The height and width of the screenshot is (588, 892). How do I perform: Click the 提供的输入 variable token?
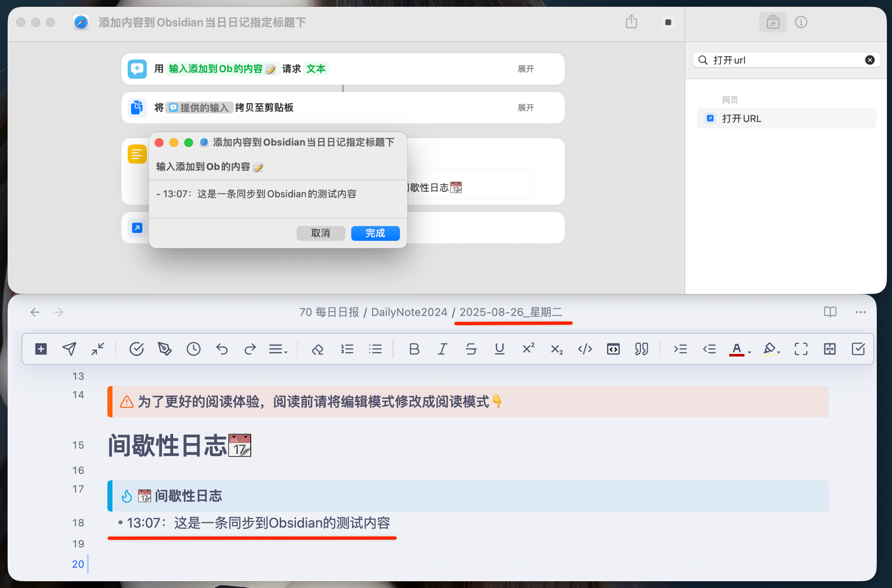[199, 108]
